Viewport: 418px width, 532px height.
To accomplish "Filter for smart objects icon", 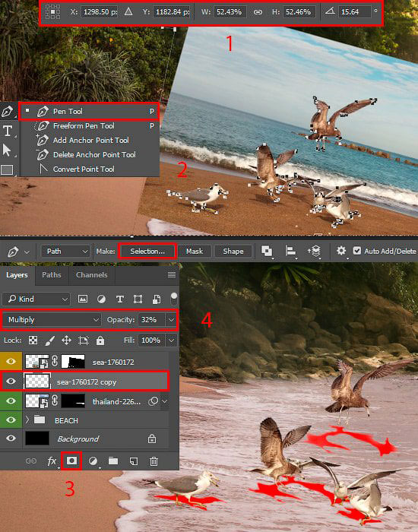I will 157,299.
